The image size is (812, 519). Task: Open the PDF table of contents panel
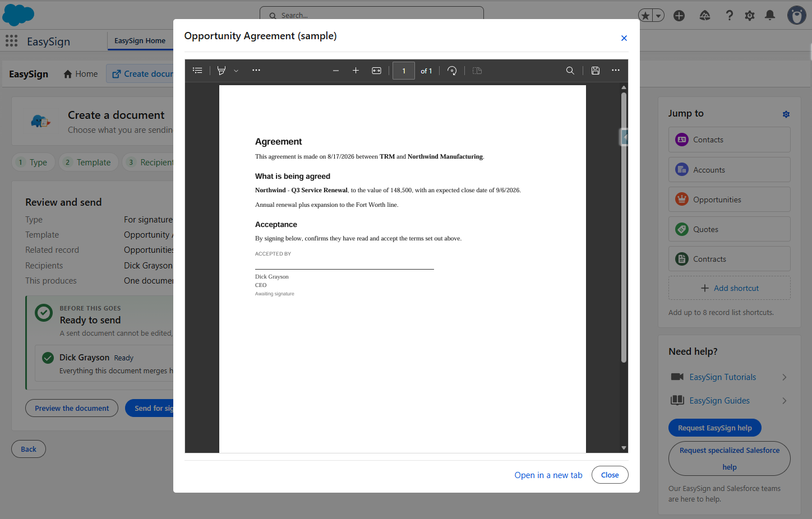pos(197,71)
